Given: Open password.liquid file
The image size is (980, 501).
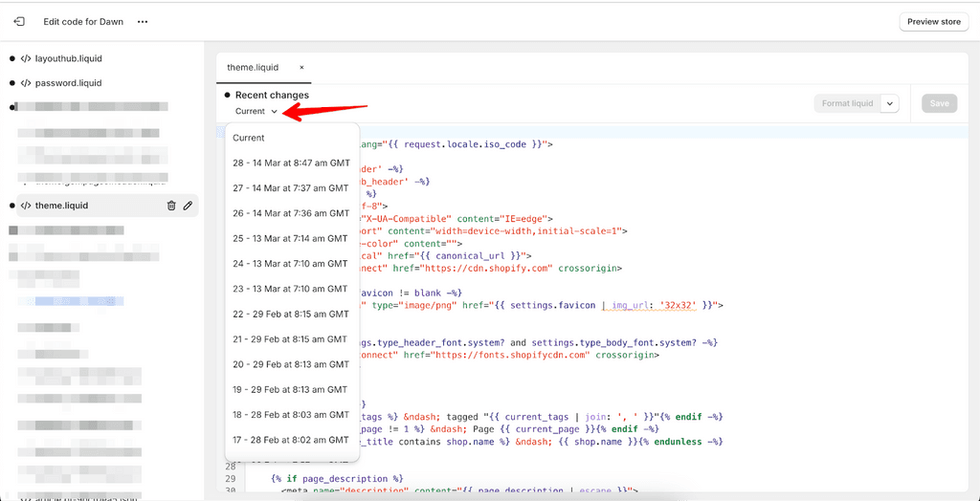Looking at the screenshot, I should 68,83.
